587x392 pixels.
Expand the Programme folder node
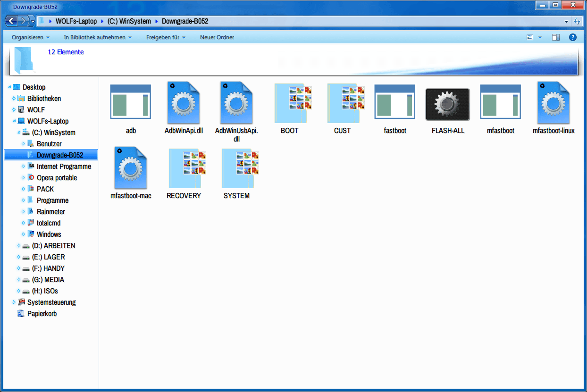[x=24, y=200]
